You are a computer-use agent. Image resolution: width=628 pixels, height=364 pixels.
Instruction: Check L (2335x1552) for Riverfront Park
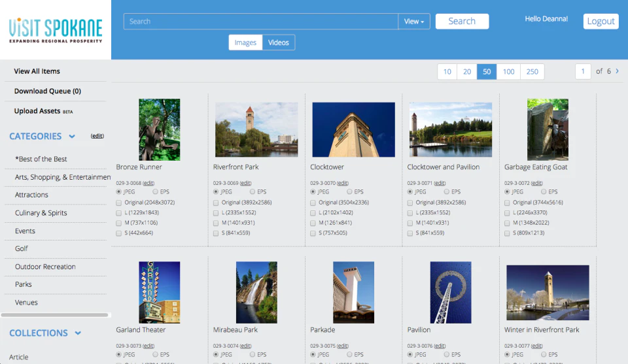pyautogui.click(x=216, y=213)
